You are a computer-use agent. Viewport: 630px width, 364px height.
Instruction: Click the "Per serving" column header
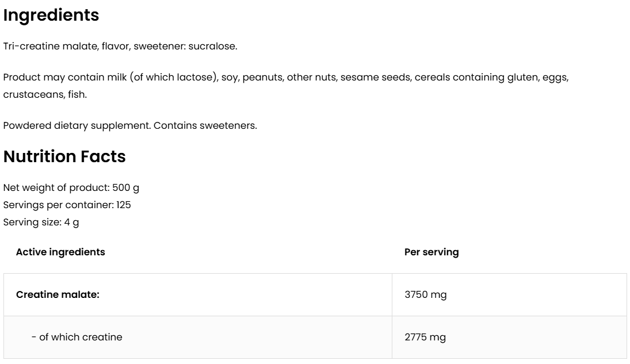pyautogui.click(x=432, y=252)
